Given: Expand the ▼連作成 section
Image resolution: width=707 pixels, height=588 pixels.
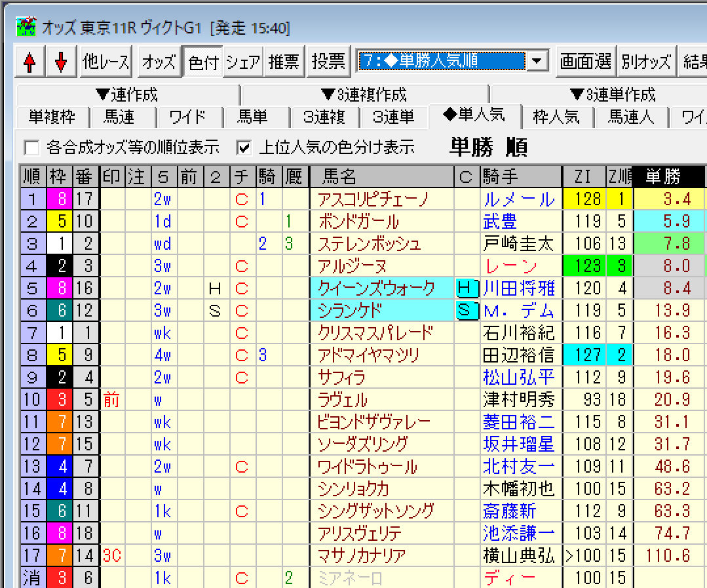Looking at the screenshot, I should point(126,95).
